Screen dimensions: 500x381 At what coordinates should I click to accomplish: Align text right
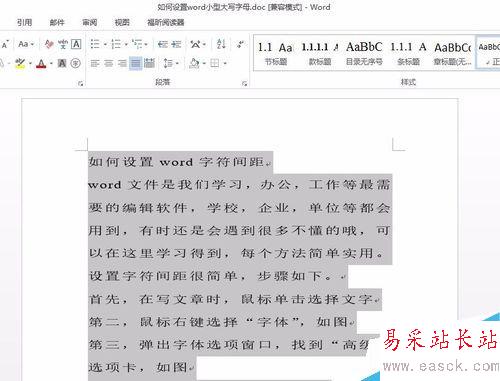(122, 63)
